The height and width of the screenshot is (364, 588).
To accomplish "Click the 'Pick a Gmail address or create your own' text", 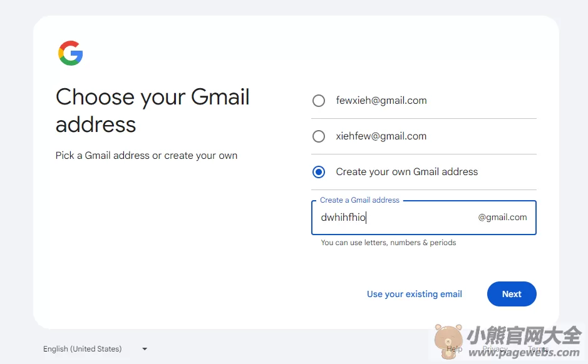I will tap(147, 155).
